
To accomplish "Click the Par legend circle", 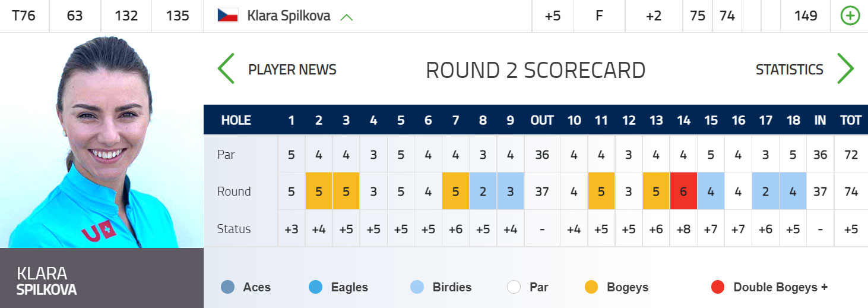I will coord(514,287).
